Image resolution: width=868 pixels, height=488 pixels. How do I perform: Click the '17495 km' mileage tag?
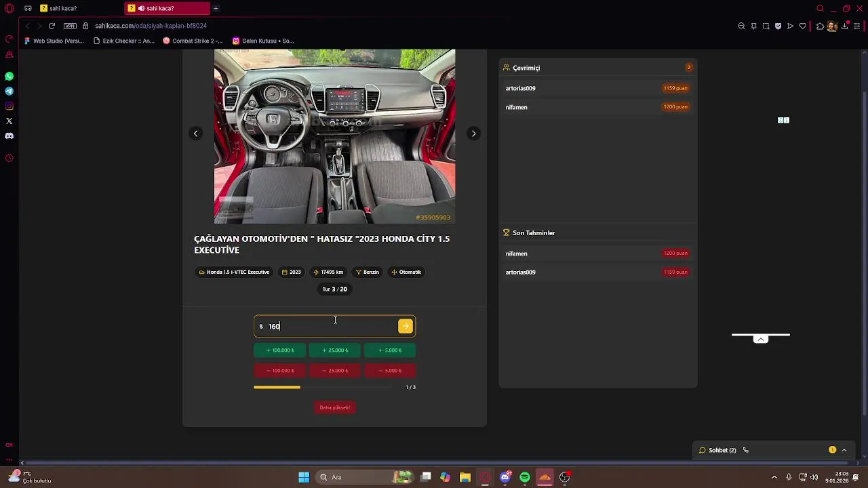pyautogui.click(x=328, y=272)
